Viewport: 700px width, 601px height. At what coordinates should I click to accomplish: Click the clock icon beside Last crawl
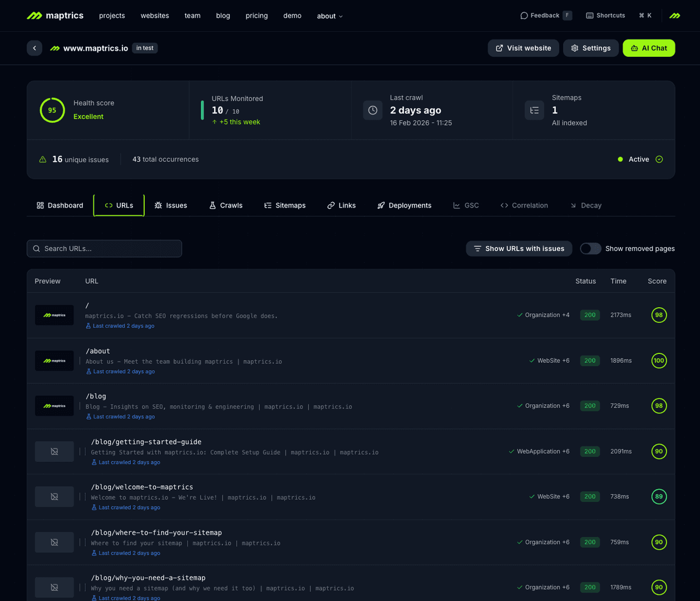click(x=373, y=110)
